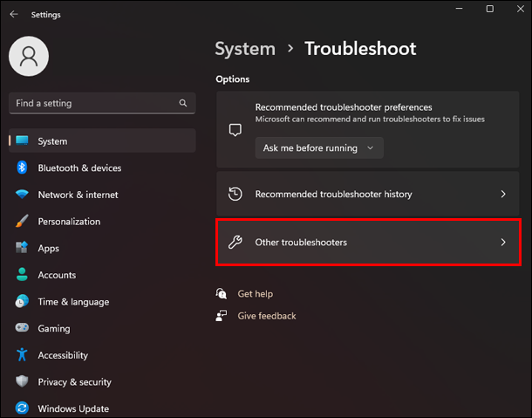Click the back arrow in Settings header
Image resolution: width=532 pixels, height=418 pixels.
pyautogui.click(x=13, y=15)
